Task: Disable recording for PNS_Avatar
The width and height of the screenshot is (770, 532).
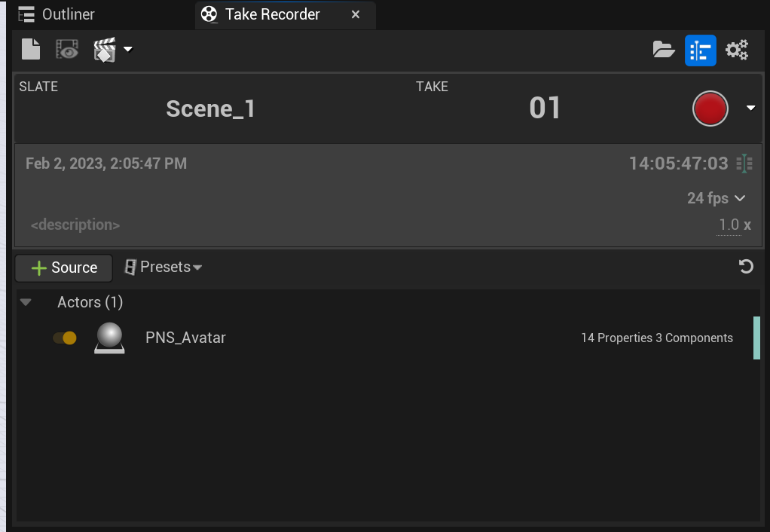Action: point(65,338)
